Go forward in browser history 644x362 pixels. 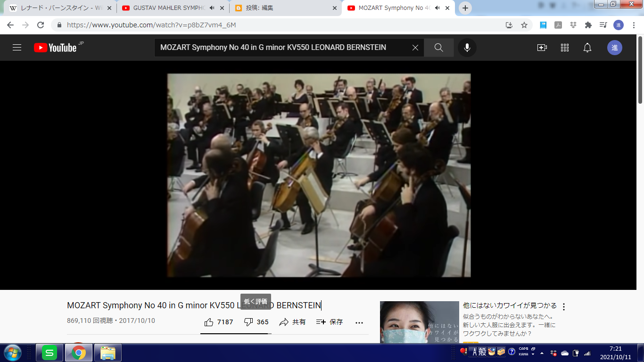point(25,25)
